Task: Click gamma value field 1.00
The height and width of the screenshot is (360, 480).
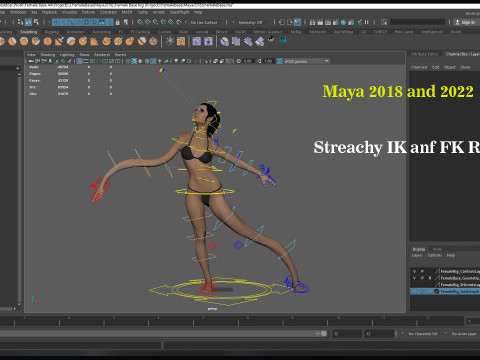Action: click(x=269, y=61)
